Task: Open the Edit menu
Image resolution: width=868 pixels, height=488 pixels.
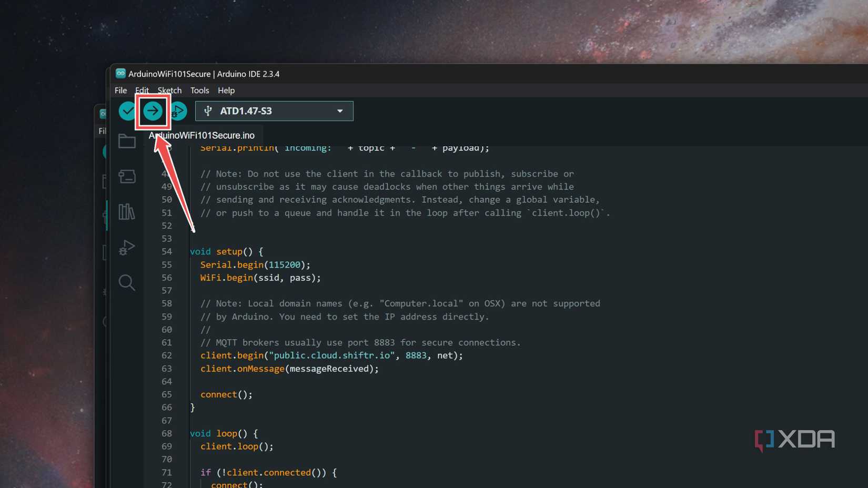Action: tap(142, 90)
